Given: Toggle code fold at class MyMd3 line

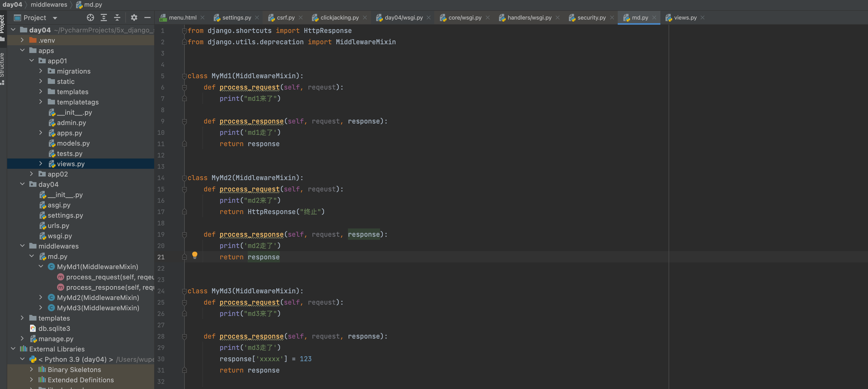Looking at the screenshot, I should pyautogui.click(x=184, y=291).
